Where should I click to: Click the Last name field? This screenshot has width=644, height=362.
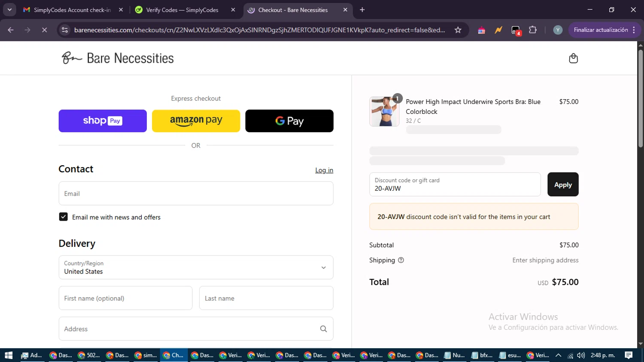[266, 298]
